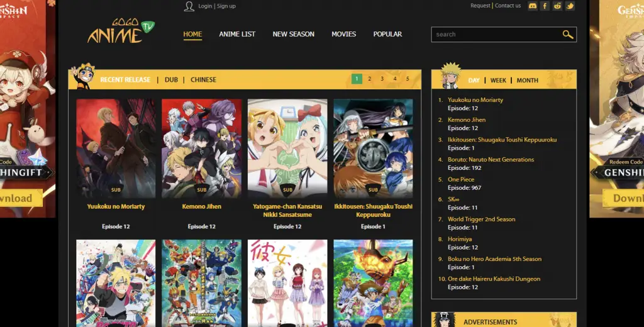644x327 pixels.
Task: Open the robot anime poster in the second row
Action: coord(202,284)
